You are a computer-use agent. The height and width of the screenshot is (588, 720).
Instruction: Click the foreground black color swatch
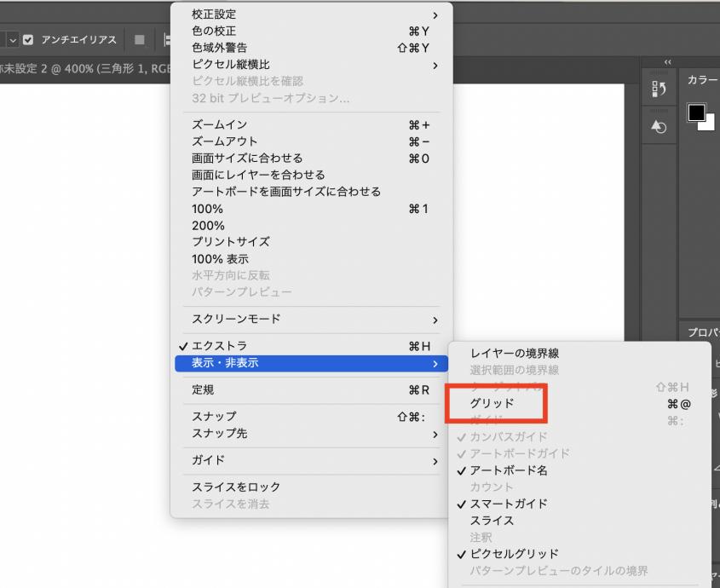tap(696, 112)
